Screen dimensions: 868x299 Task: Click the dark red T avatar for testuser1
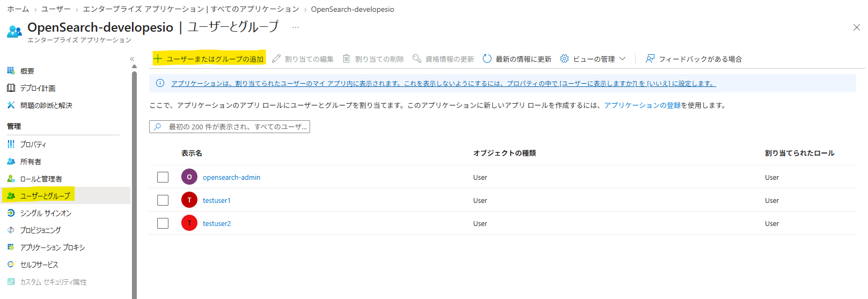(x=189, y=200)
